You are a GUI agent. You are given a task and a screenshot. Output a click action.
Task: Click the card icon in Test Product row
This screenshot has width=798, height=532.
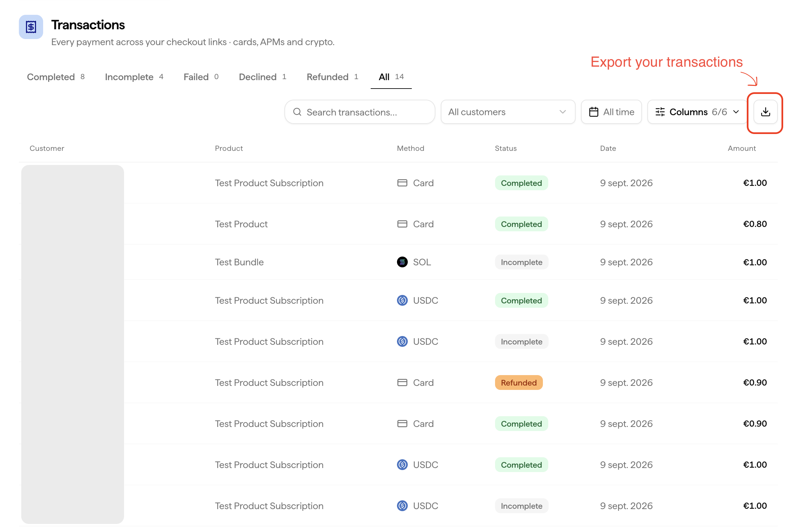pyautogui.click(x=402, y=224)
